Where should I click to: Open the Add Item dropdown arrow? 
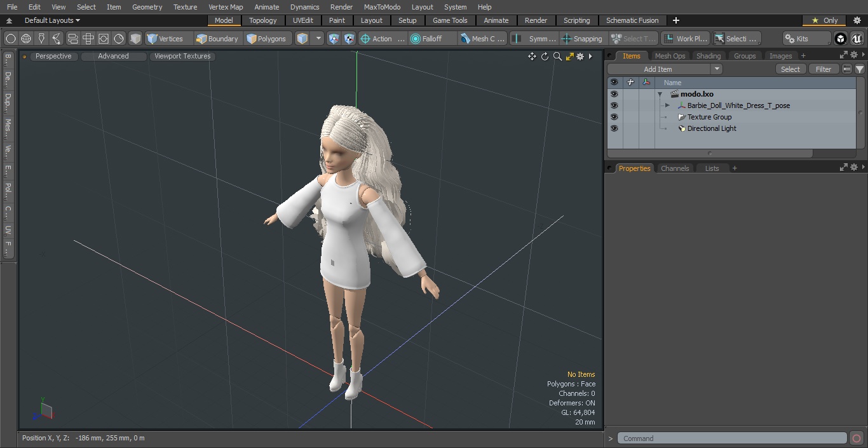click(x=717, y=69)
